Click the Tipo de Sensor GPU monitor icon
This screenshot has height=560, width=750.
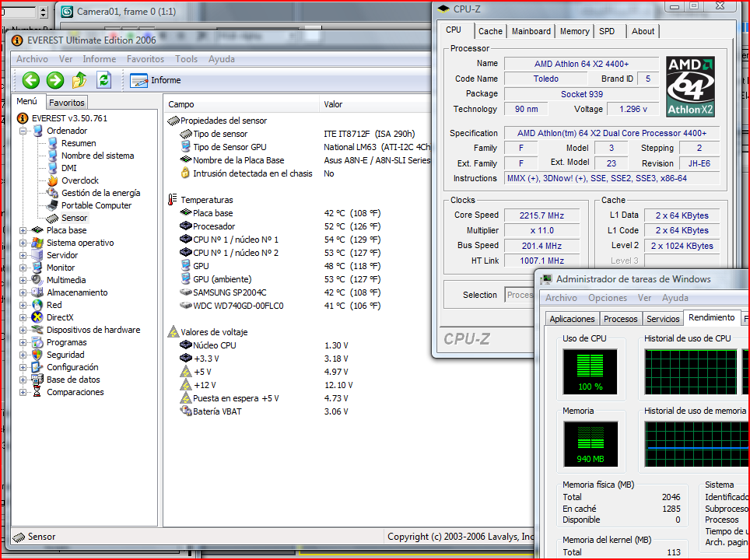tap(186, 146)
